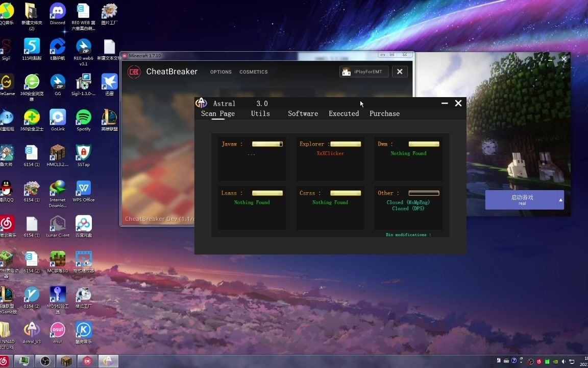Image resolution: width=588 pixels, height=368 pixels.
Task: Click the 酷狗音乐 desktop shortcut
Action: coord(84,333)
